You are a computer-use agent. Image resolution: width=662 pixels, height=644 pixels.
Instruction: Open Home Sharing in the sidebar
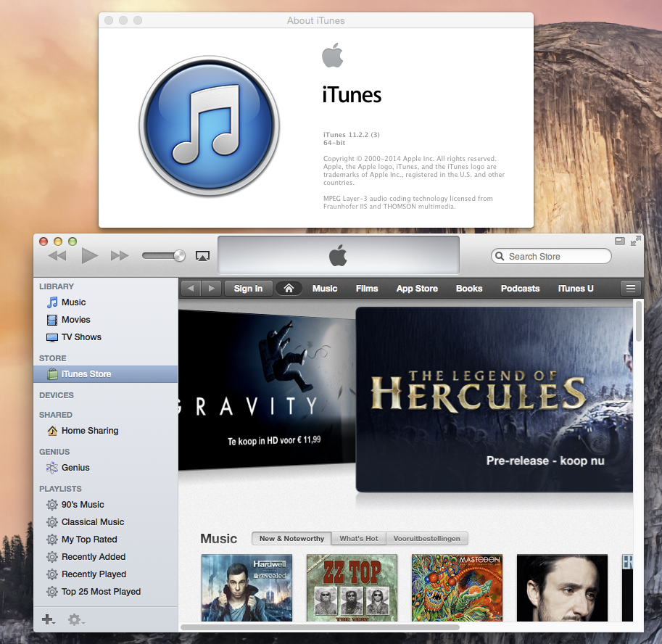[x=106, y=431]
